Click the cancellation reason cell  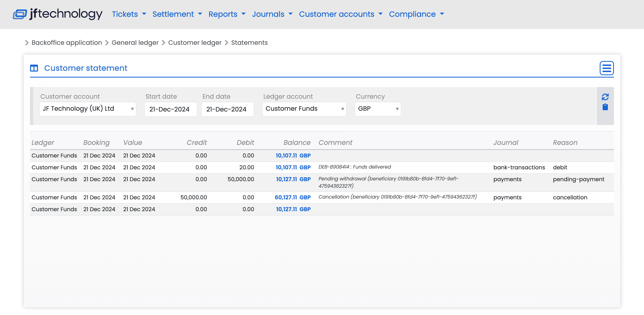(570, 197)
